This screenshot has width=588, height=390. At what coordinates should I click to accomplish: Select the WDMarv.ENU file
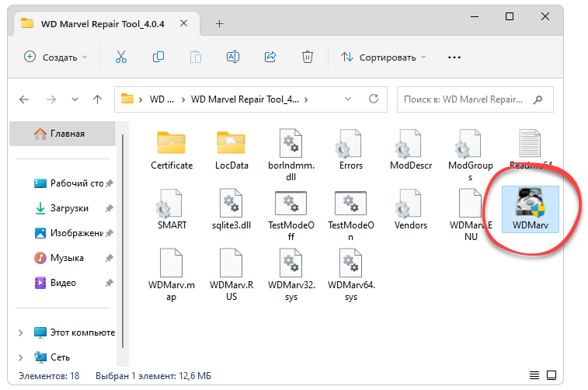(x=470, y=215)
